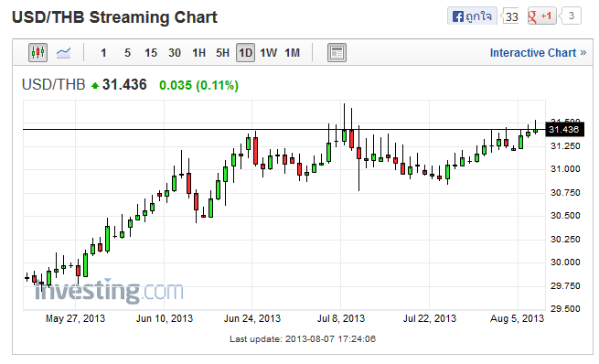Click the 31.436 current price value
The image size is (599, 364).
[x=124, y=85]
